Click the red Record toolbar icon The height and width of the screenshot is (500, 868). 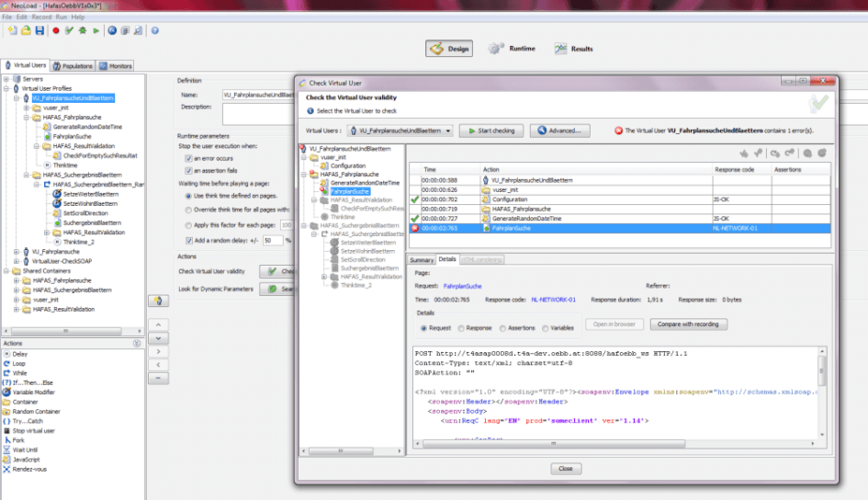(55, 30)
